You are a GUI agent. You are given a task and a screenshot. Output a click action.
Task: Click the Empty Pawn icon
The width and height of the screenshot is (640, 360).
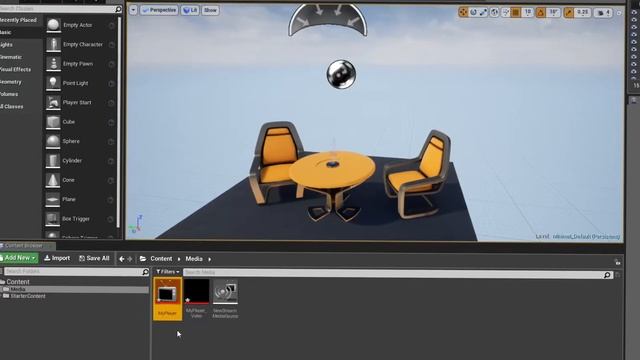pos(53,64)
